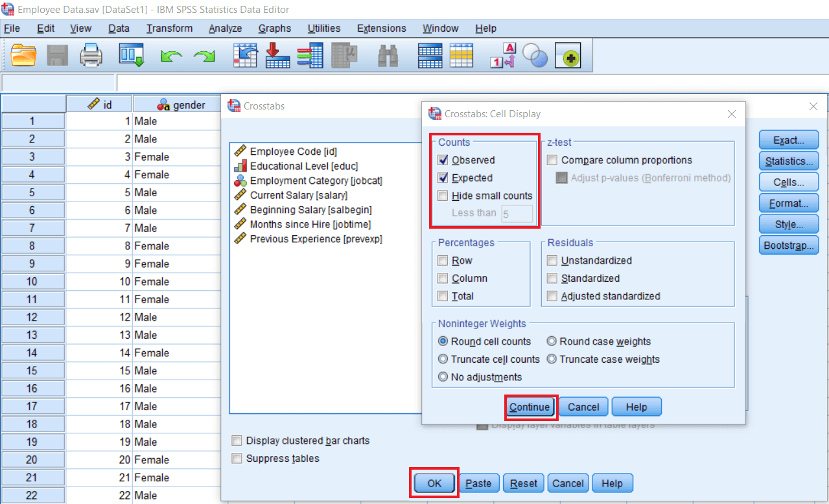Image resolution: width=829 pixels, height=504 pixels.
Task: Check Display clustered bar charts option
Action: coord(237,441)
